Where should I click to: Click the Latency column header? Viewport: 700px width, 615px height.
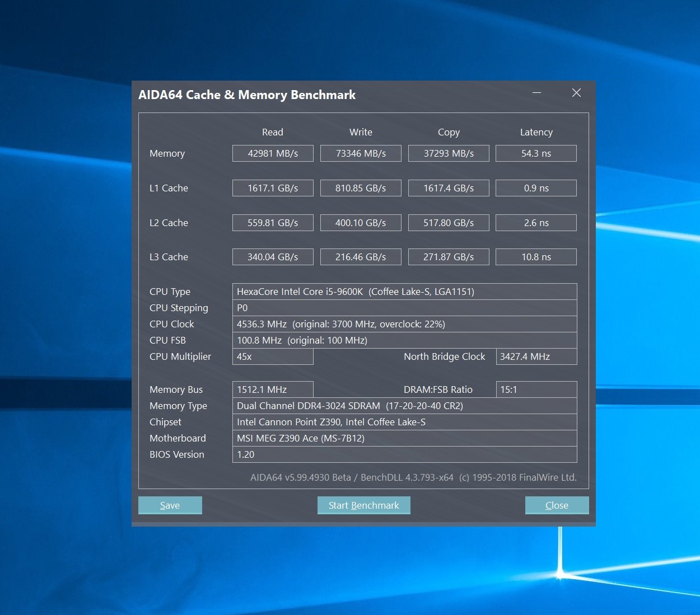coord(536,133)
